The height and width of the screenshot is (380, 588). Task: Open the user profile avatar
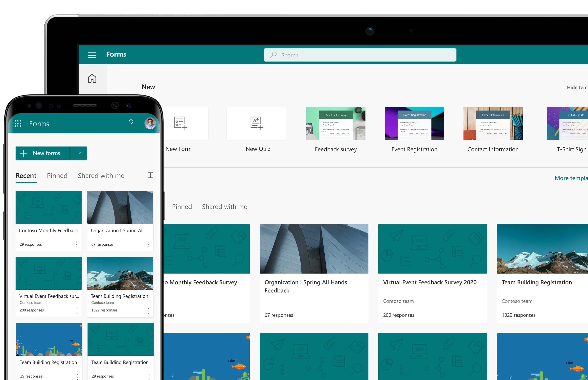point(150,123)
